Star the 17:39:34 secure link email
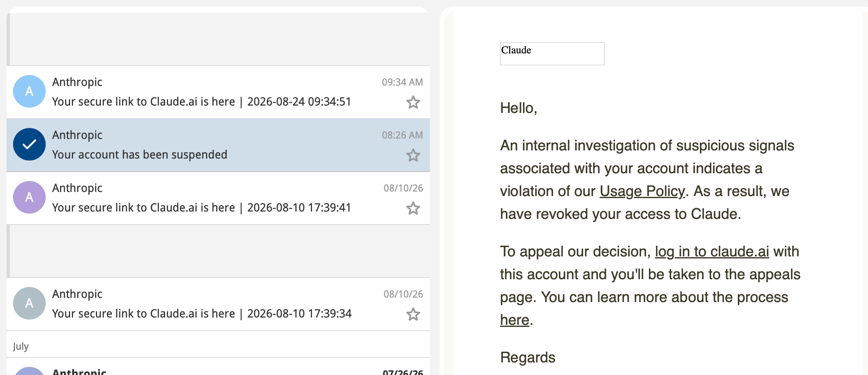This screenshot has height=375, width=868. [x=413, y=314]
